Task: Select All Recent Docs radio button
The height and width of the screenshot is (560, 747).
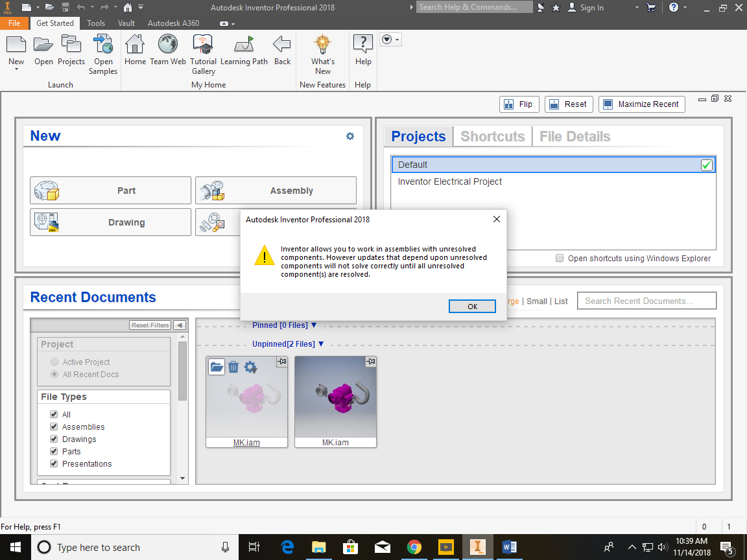Action: [54, 374]
